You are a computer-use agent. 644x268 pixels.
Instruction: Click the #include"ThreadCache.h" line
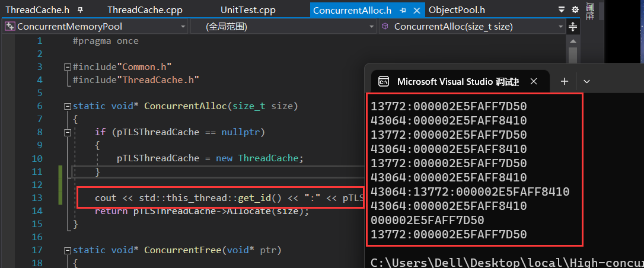[x=136, y=79]
